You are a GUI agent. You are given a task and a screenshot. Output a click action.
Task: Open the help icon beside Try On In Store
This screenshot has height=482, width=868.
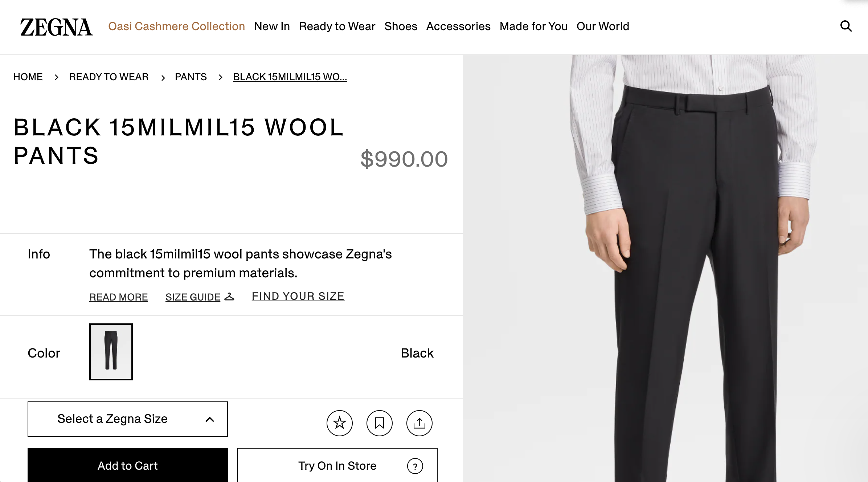(415, 466)
